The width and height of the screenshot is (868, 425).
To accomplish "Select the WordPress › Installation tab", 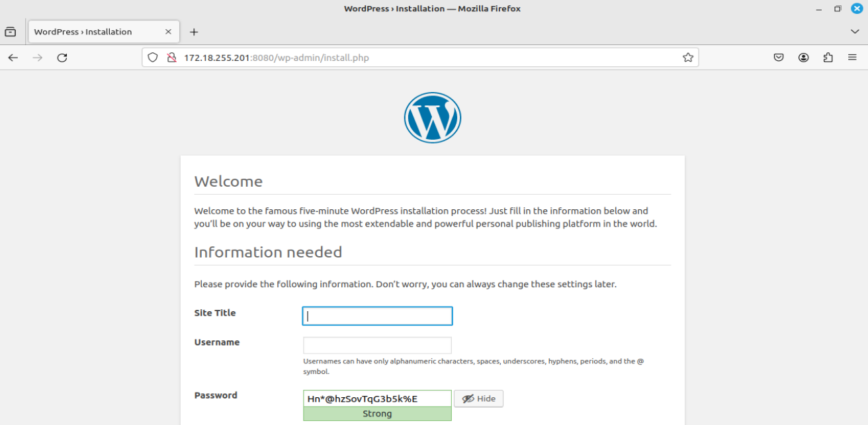I will coord(103,32).
